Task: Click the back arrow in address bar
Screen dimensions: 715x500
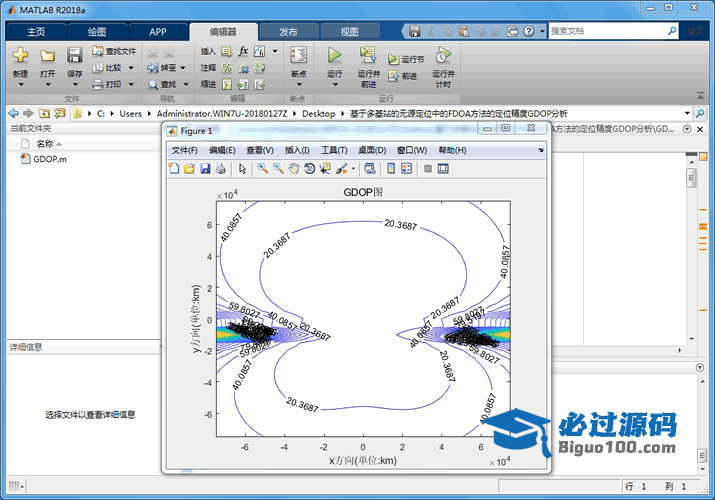Action: tap(14, 113)
